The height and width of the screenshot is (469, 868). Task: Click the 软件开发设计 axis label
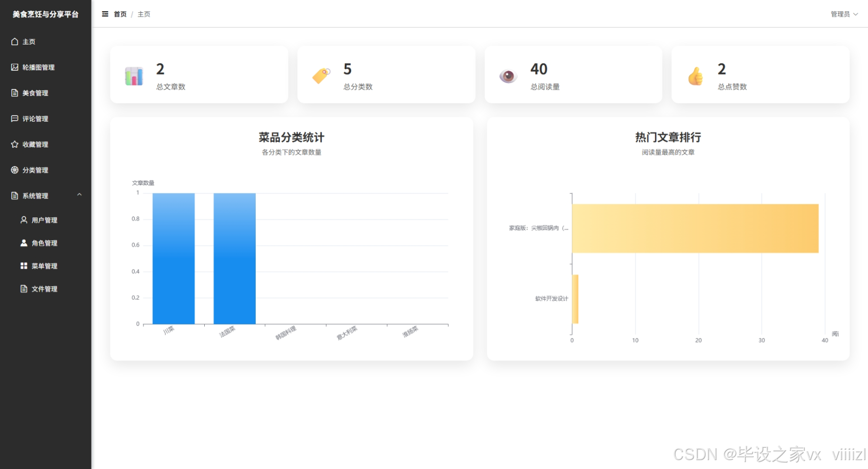pyautogui.click(x=551, y=299)
